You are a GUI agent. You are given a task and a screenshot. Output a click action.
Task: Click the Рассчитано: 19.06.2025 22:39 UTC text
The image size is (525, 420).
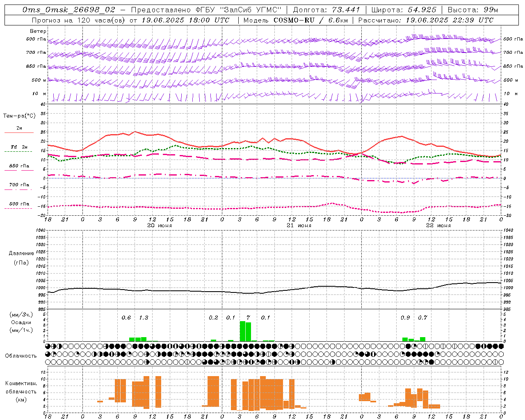tap(426, 20)
